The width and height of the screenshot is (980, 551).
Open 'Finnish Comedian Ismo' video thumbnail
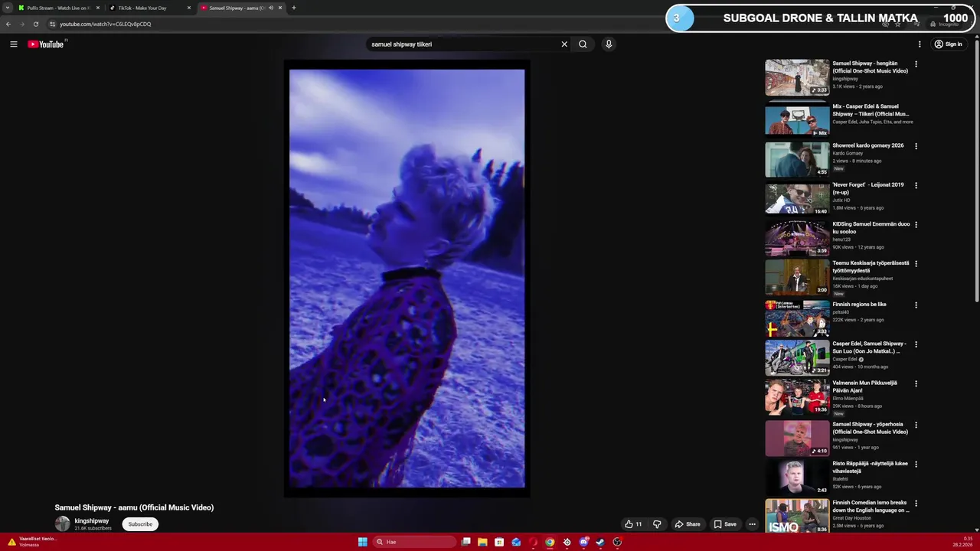click(x=797, y=516)
